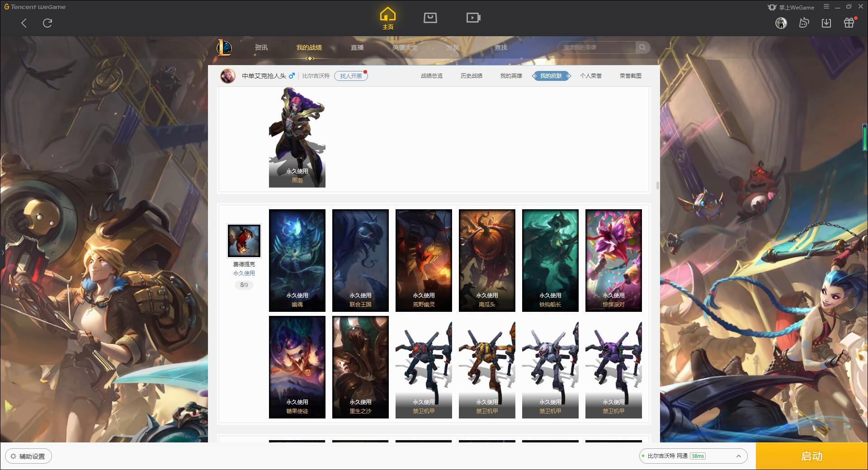The width and height of the screenshot is (868, 470).
Task: Click the 永久使用 link under 费德提克
Action: tap(244, 273)
